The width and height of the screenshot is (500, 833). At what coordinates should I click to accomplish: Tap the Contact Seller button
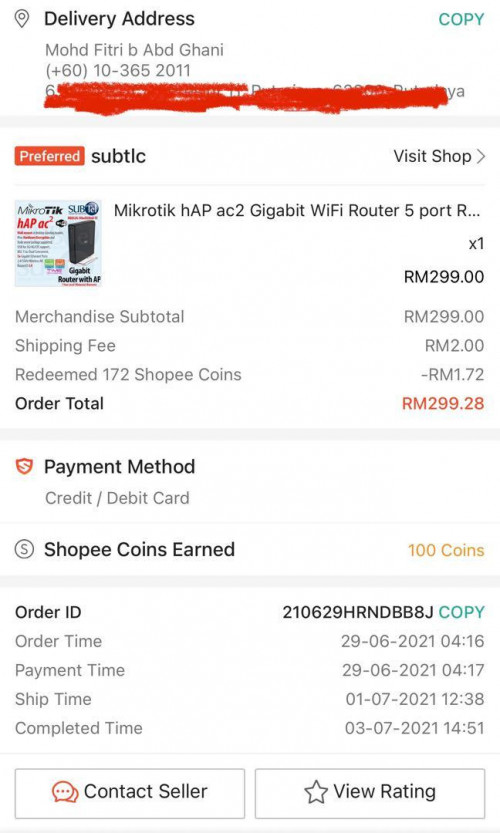pyautogui.click(x=130, y=793)
